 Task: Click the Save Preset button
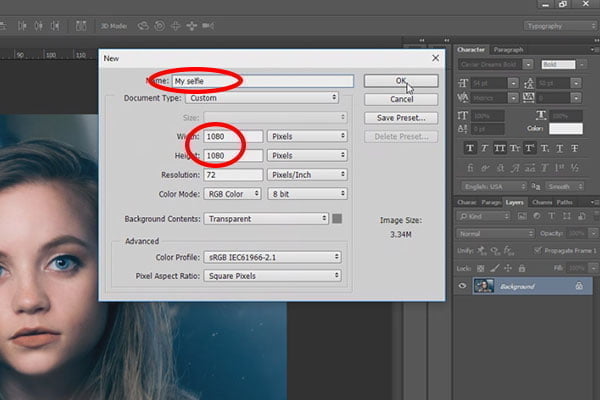pyautogui.click(x=401, y=118)
